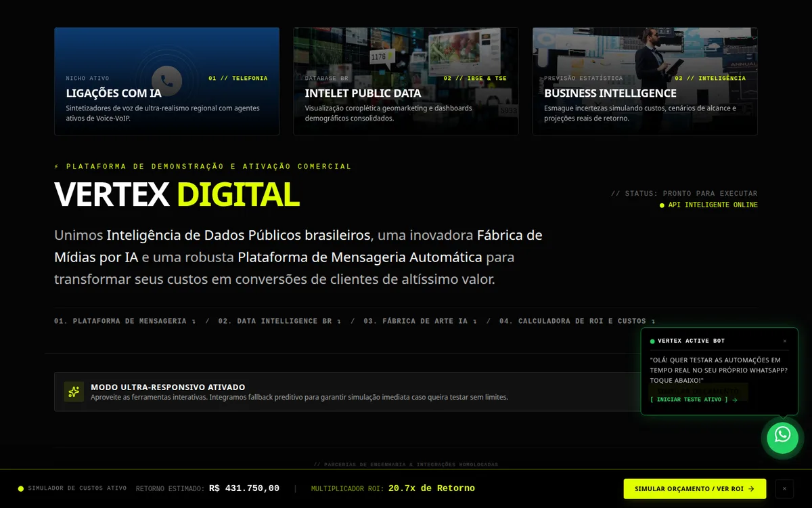This screenshot has width=812, height=508.
Task: Click the API Inteligente Online status
Action: (708, 205)
